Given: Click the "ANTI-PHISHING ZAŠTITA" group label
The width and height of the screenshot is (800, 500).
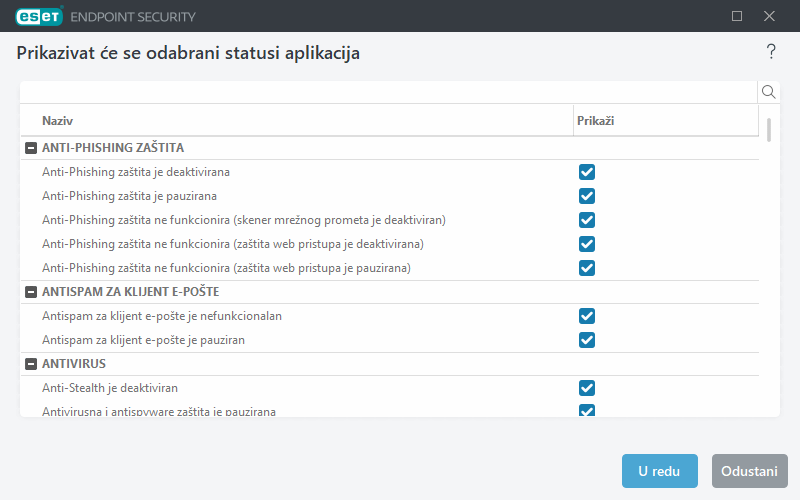Looking at the screenshot, I should 113,148.
